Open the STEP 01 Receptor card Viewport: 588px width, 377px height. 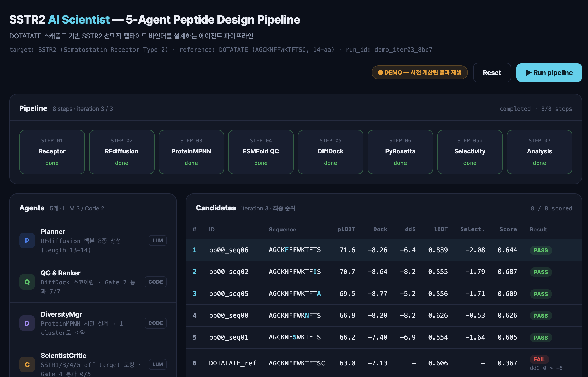pos(52,152)
